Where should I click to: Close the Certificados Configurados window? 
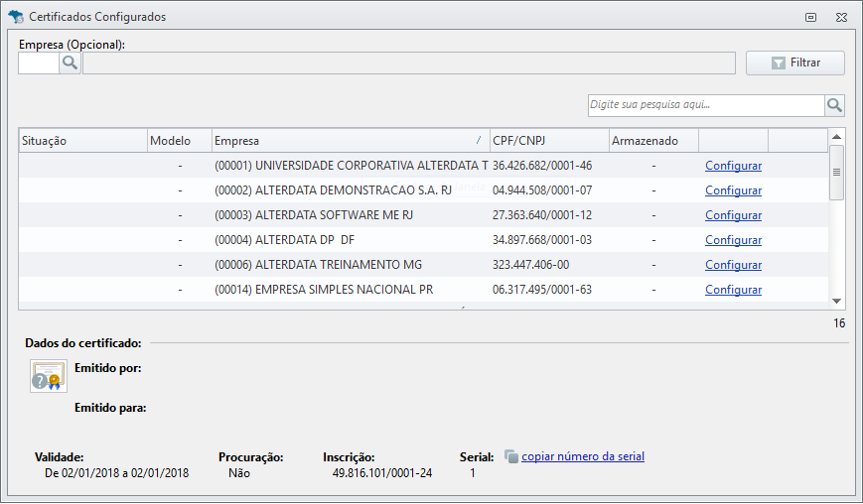point(841,17)
